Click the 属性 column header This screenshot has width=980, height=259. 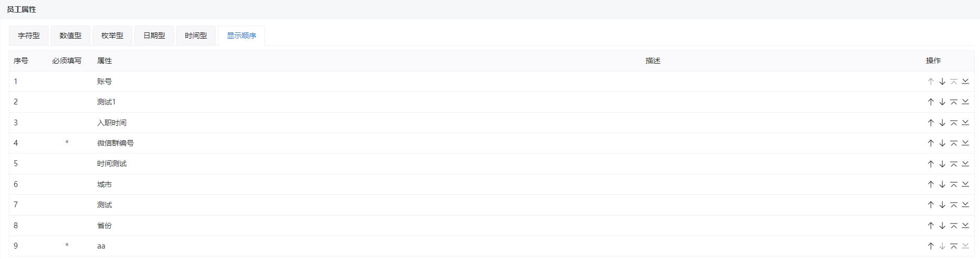coord(105,61)
